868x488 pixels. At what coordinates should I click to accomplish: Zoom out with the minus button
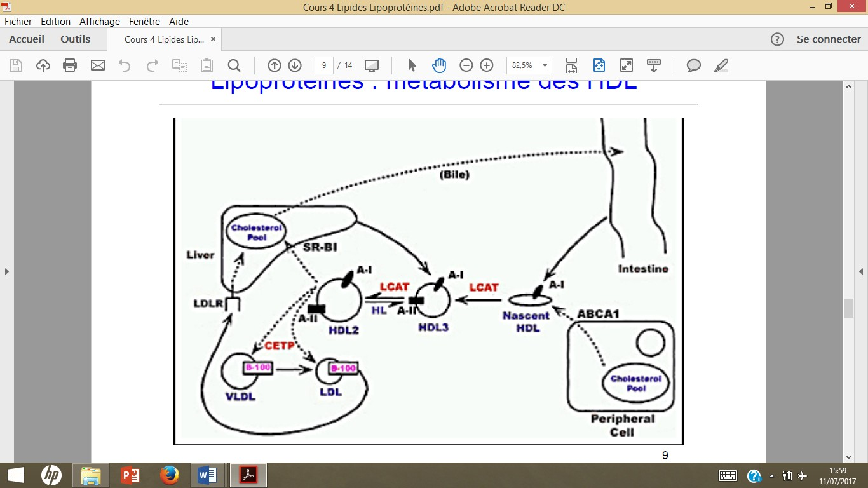(x=466, y=65)
